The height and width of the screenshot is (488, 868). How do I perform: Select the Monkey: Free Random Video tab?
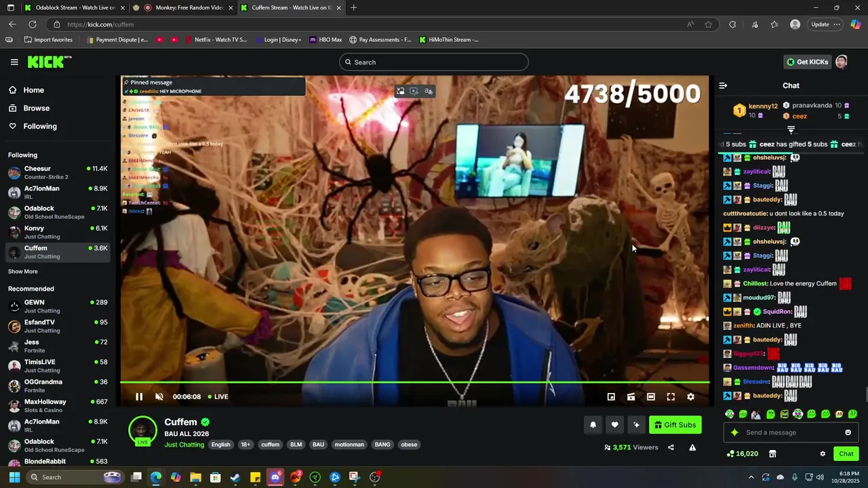[x=183, y=7]
